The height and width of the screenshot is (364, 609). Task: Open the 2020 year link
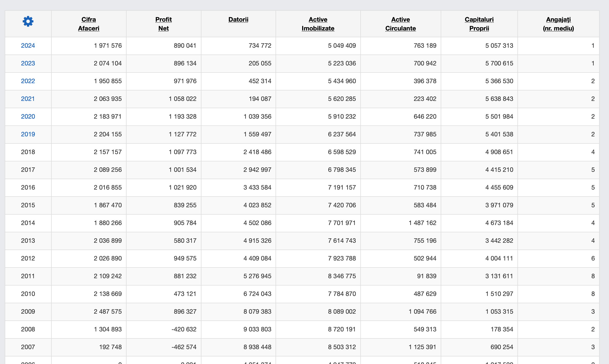[x=28, y=117]
